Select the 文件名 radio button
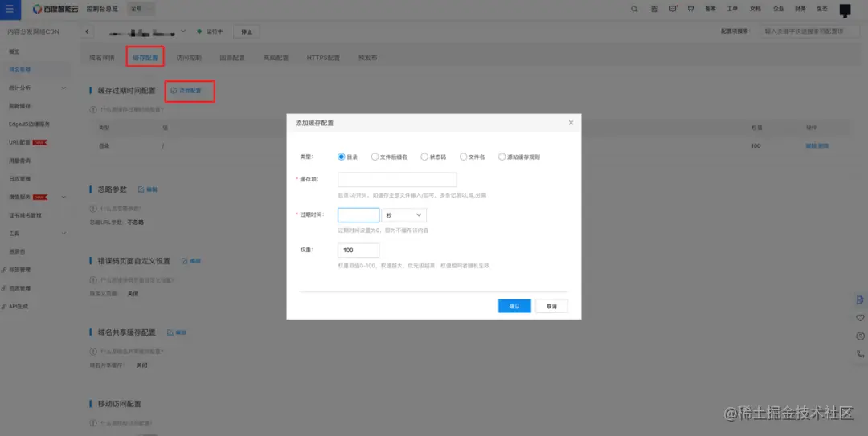The width and height of the screenshot is (868, 436). 464,157
